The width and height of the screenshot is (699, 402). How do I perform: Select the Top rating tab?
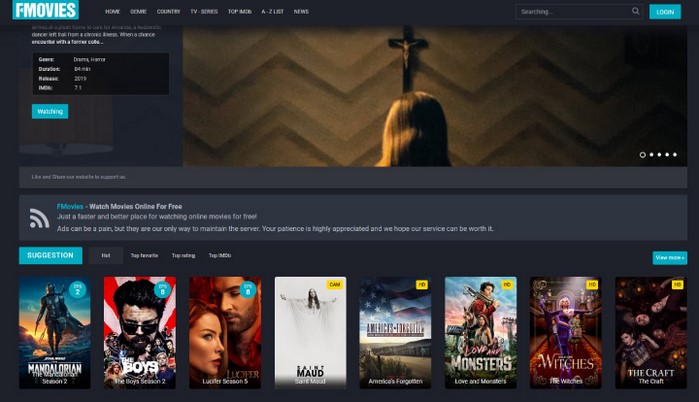pos(183,255)
